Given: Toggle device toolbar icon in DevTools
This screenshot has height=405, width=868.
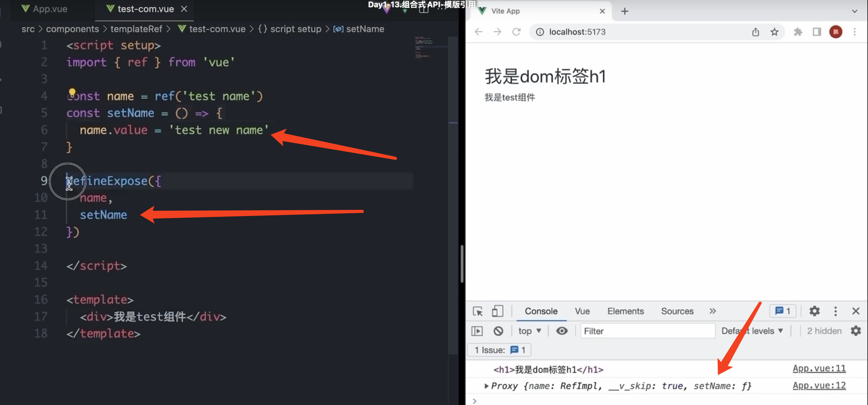Looking at the screenshot, I should click(497, 311).
